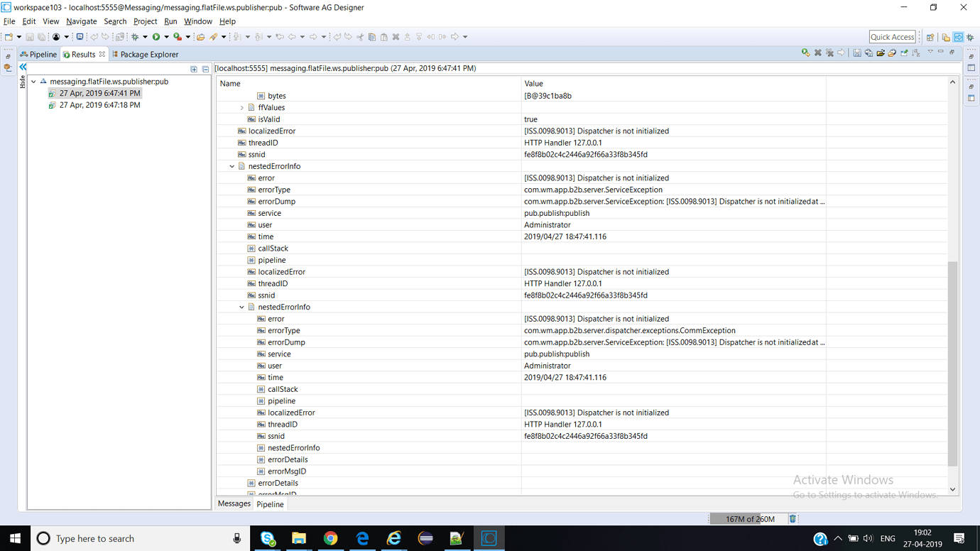Click the Copy icon in main toolbar
Viewport: 980px width, 551px height.
371,37
